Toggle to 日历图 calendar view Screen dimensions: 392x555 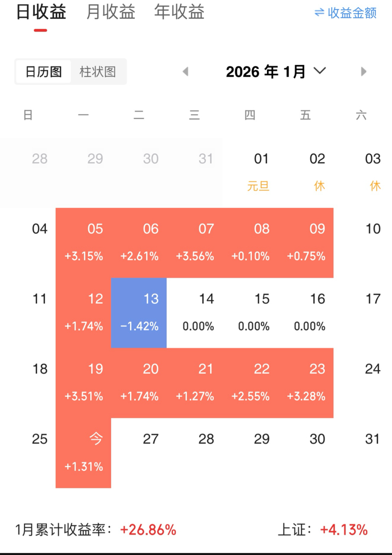(44, 71)
